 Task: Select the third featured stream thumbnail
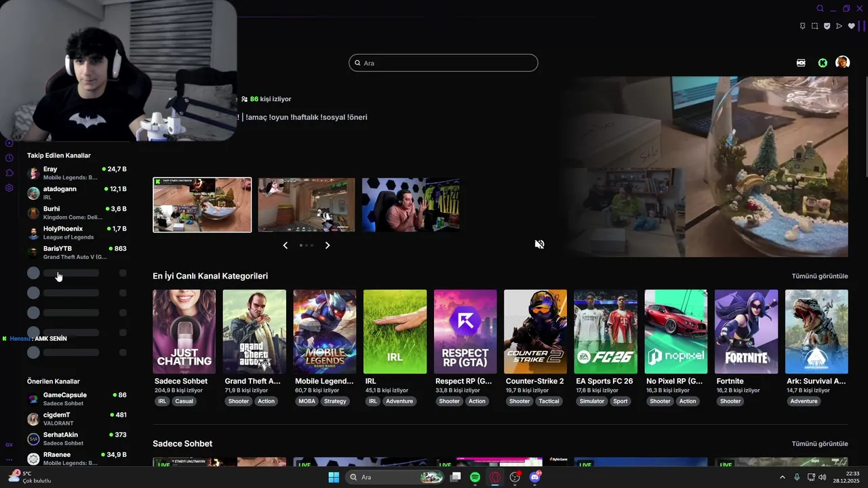click(411, 205)
